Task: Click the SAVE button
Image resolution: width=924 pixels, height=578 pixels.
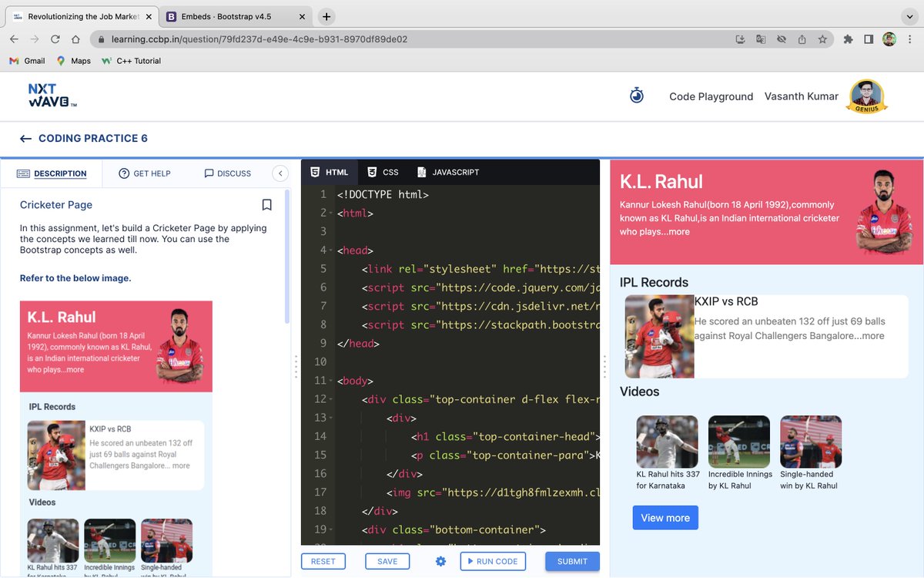Action: click(387, 561)
